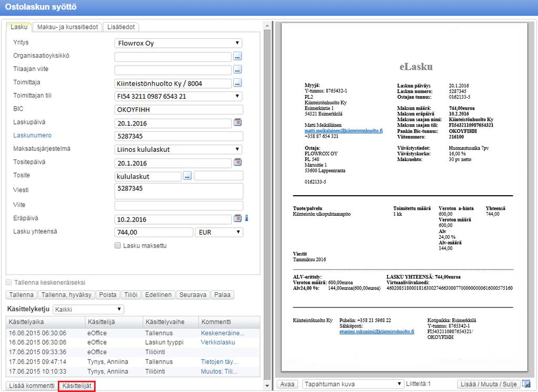This screenshot has width=538, height=392.
Task: Go to Edellinen invoice
Action: (158, 295)
